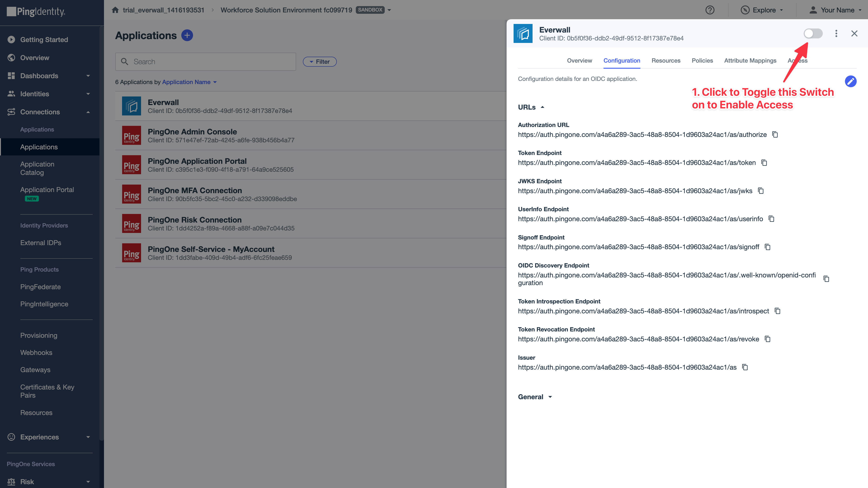Click the PingIdentity logo

pos(36,12)
